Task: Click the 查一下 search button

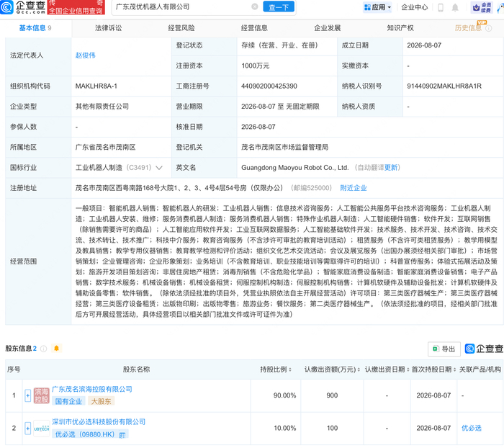Action: (x=279, y=6)
